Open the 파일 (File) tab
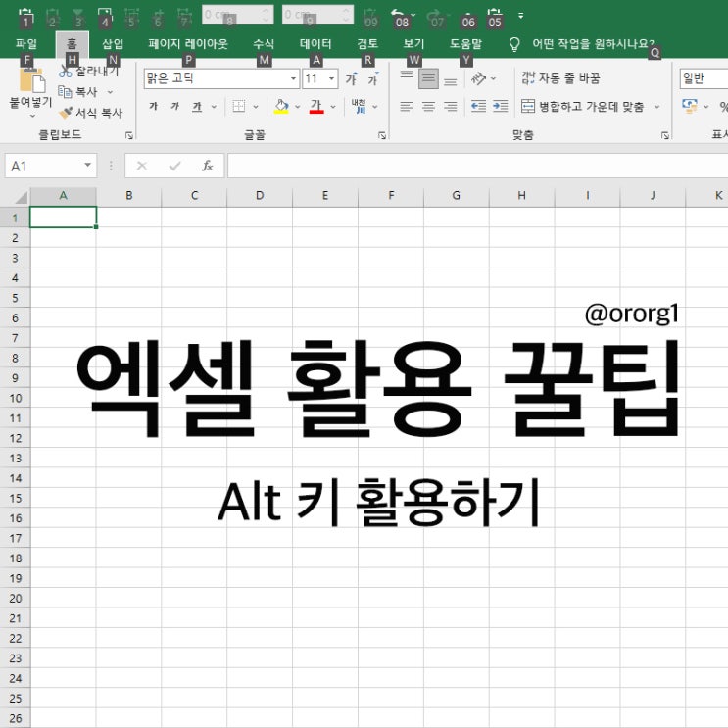The image size is (728, 728). pos(26,44)
